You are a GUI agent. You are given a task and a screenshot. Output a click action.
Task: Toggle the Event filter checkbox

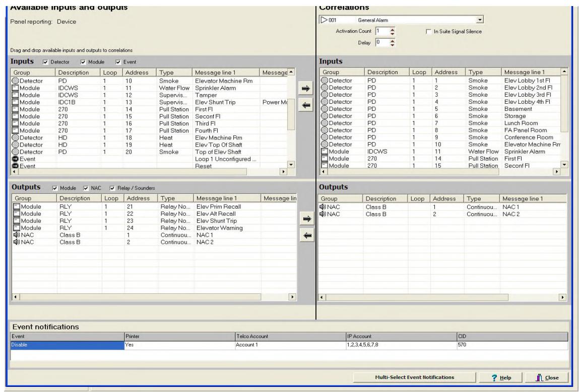coord(118,62)
